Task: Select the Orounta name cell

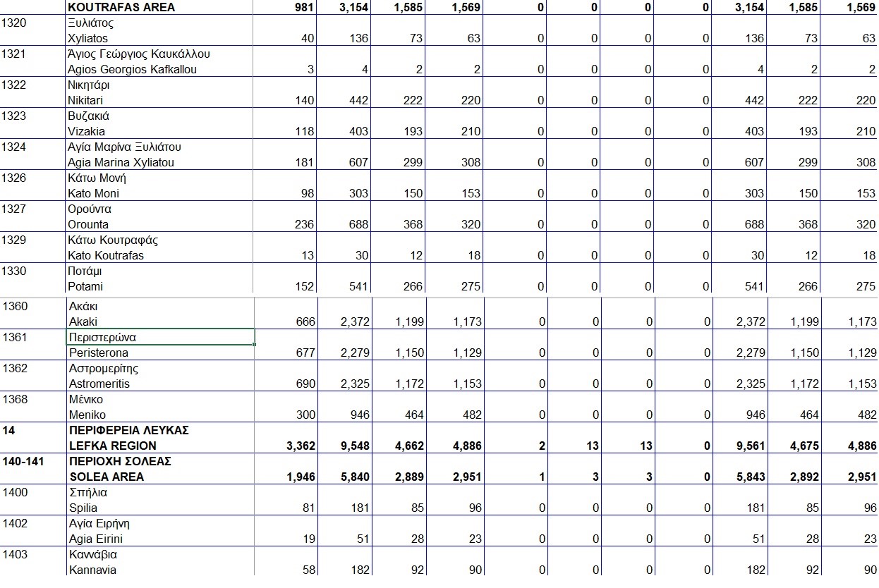Action: (x=88, y=224)
